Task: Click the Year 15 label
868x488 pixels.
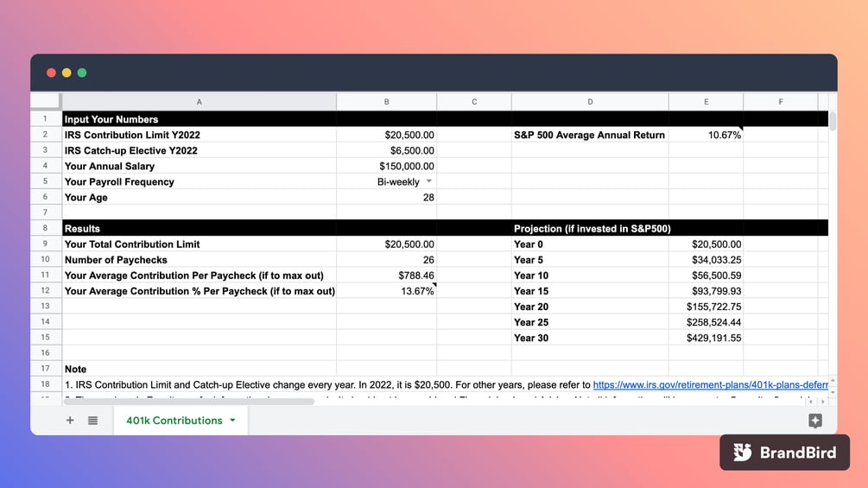Action: (531, 291)
